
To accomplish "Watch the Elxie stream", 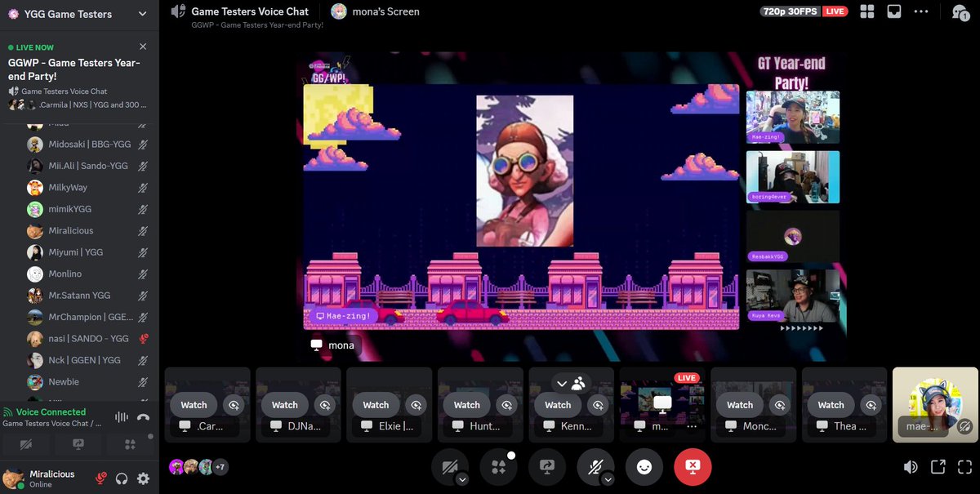I will click(376, 405).
